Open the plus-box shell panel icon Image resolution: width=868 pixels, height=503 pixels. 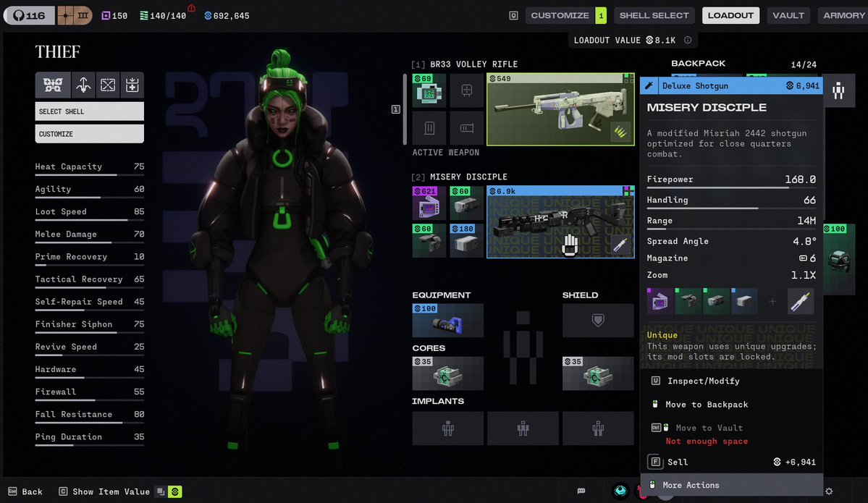[x=132, y=85]
